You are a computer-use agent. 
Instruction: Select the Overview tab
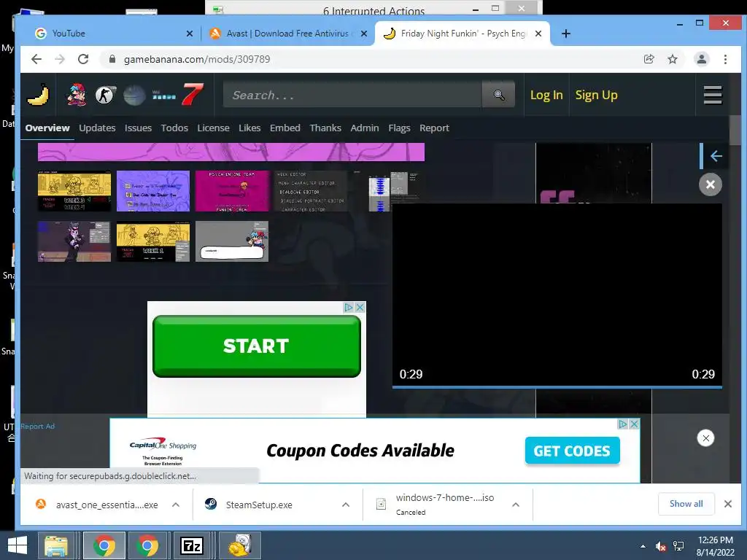click(47, 128)
